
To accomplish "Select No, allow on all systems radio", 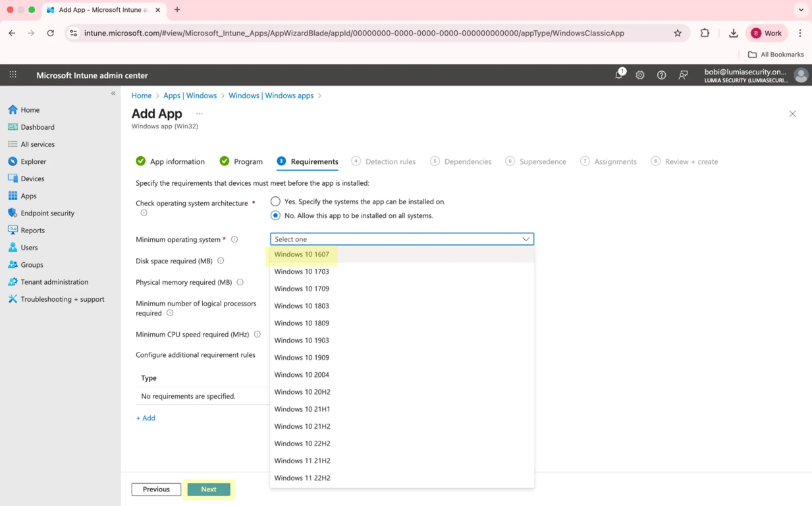I will click(x=275, y=215).
